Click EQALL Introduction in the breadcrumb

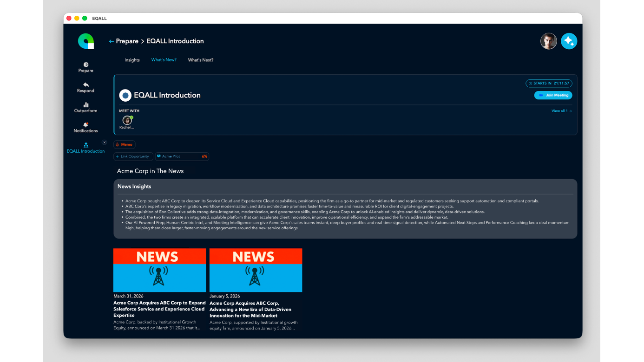tap(175, 41)
